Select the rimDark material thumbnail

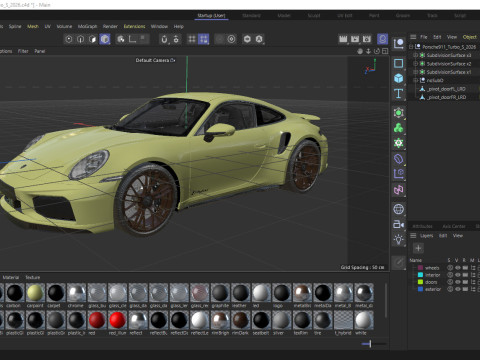click(240, 320)
